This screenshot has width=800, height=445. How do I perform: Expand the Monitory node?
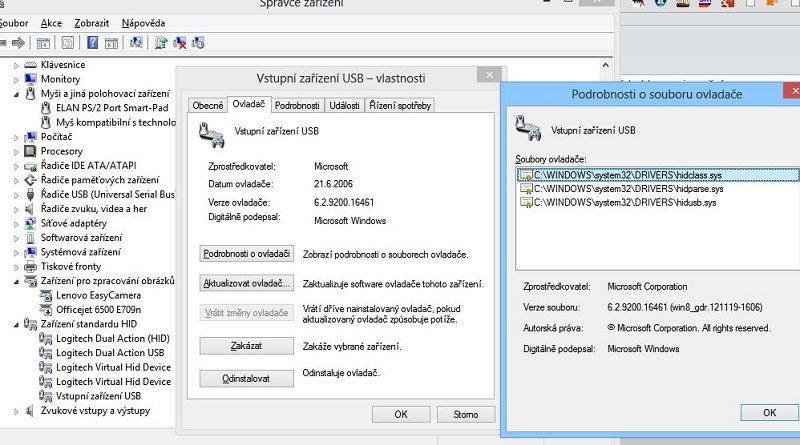click(x=16, y=80)
